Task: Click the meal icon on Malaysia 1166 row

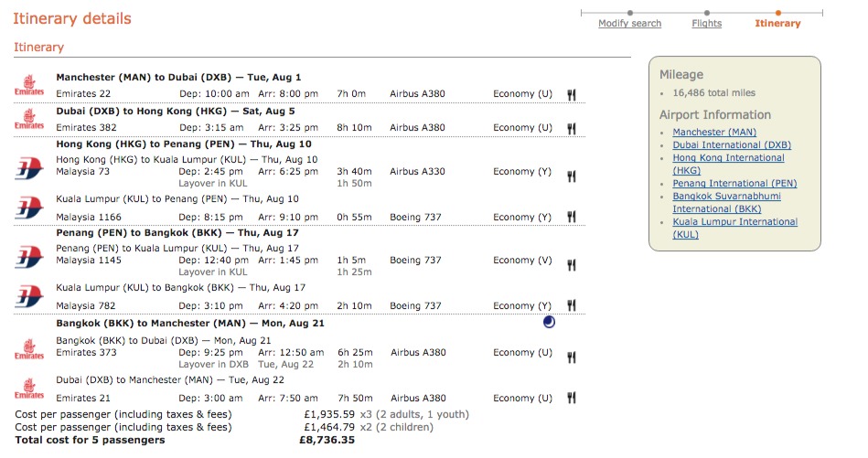Action: [572, 217]
